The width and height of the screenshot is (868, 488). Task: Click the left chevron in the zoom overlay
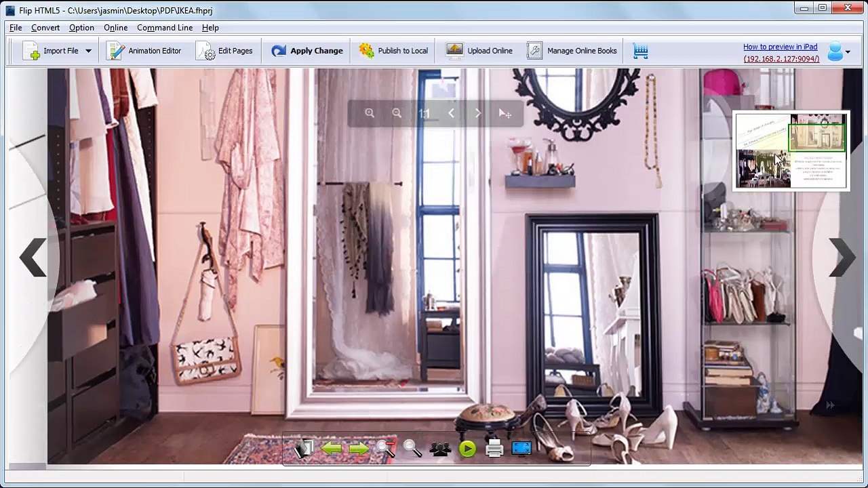coord(451,113)
